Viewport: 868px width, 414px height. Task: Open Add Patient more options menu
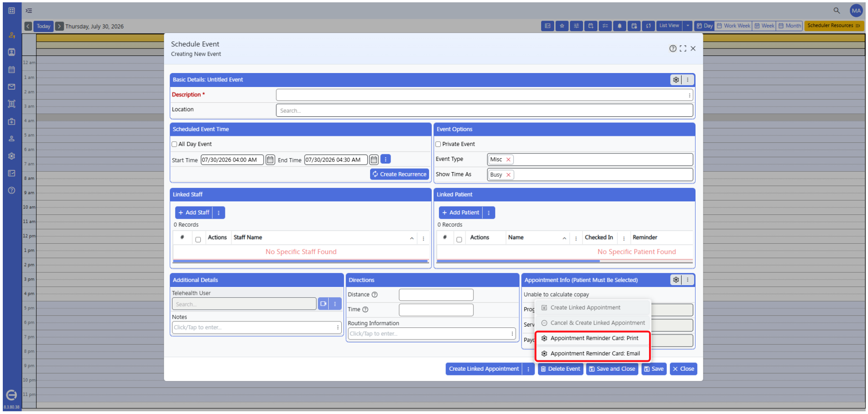pyautogui.click(x=489, y=213)
